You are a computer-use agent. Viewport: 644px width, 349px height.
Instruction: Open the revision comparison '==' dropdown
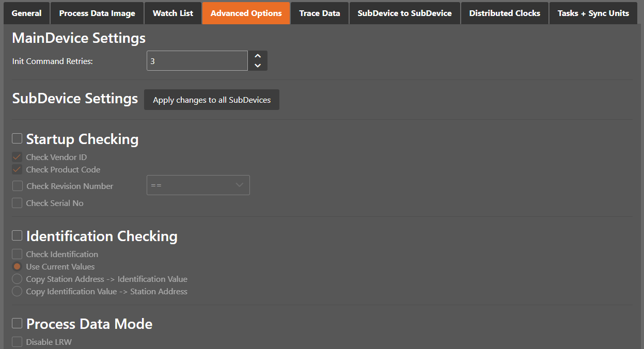(198, 185)
